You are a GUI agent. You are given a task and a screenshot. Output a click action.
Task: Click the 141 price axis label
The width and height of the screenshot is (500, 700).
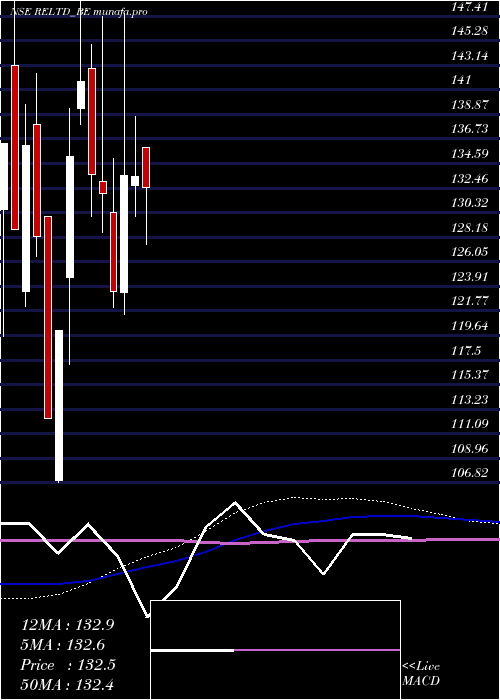[461, 80]
